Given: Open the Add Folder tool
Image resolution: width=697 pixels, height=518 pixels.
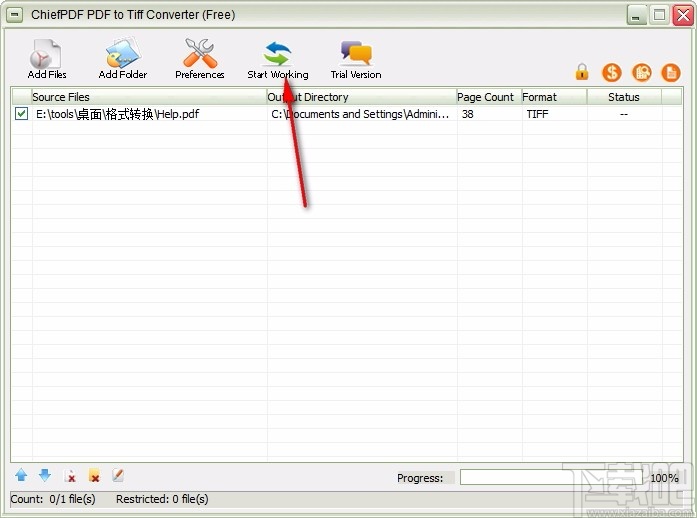Looking at the screenshot, I should pyautogui.click(x=123, y=59).
